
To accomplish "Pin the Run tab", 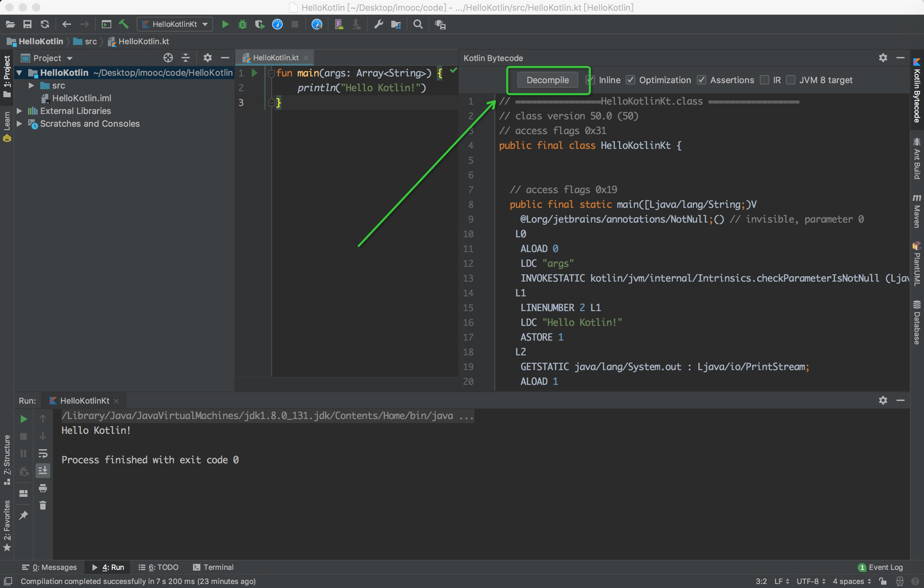I will (23, 515).
